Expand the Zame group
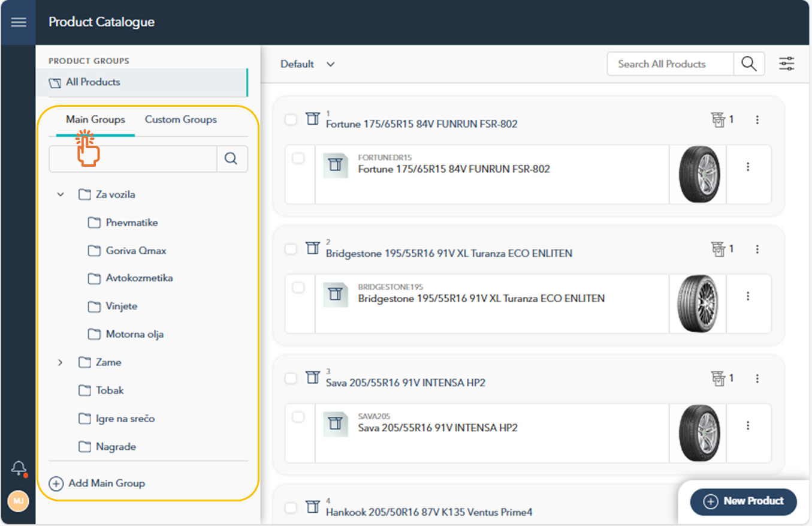Image resolution: width=812 pixels, height=526 pixels. [x=60, y=362]
